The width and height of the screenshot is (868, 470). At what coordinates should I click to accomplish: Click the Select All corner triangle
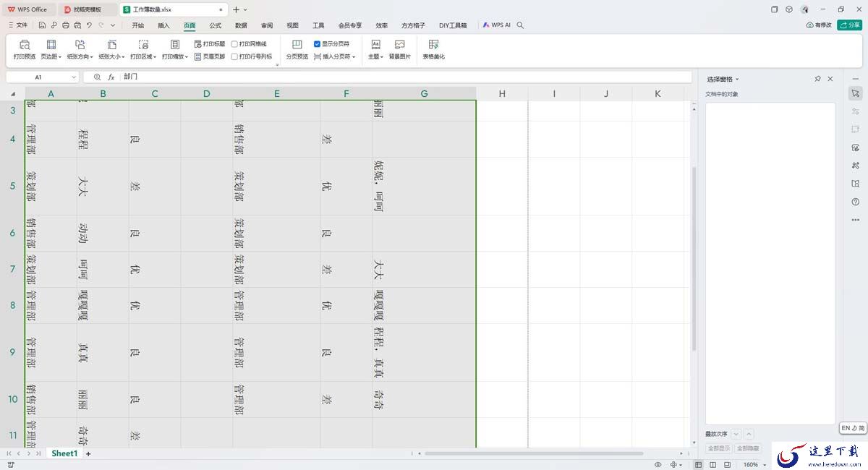[x=12, y=93]
